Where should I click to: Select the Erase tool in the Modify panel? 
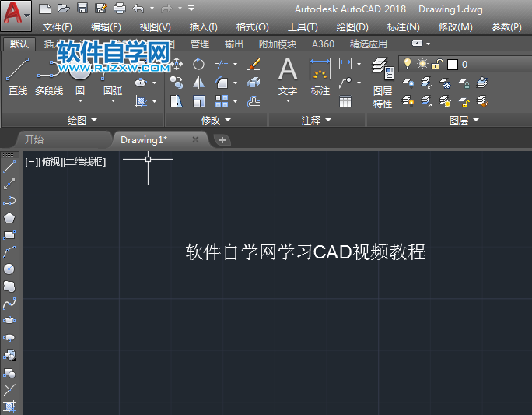coord(254,64)
